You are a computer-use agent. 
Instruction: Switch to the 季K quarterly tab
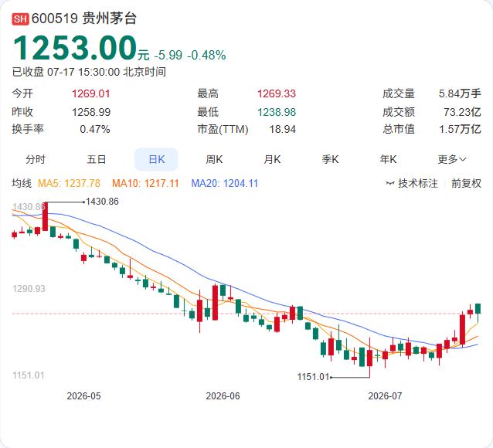(330, 159)
